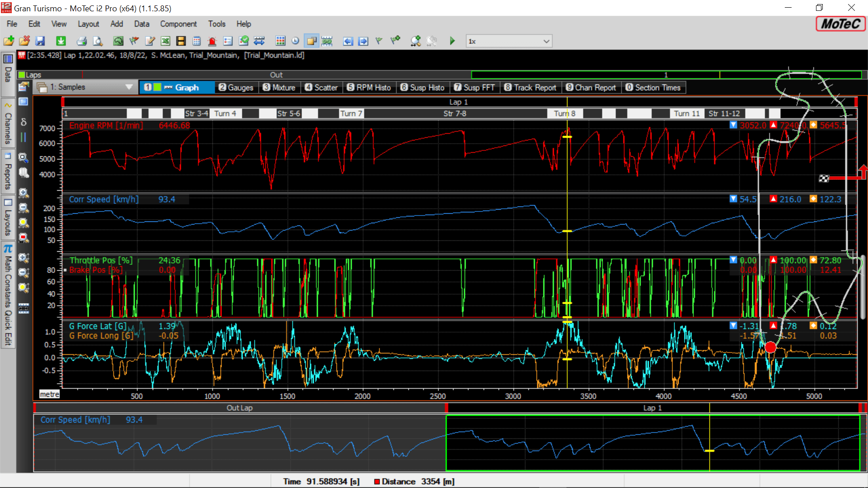Open the Layout menu
Viewport: 868px width, 488px height.
(88, 24)
